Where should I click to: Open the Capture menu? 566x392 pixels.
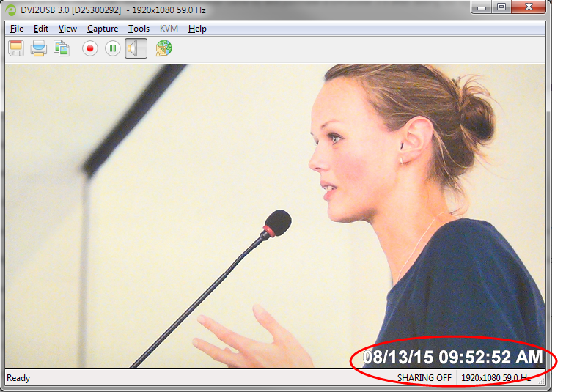click(x=103, y=29)
